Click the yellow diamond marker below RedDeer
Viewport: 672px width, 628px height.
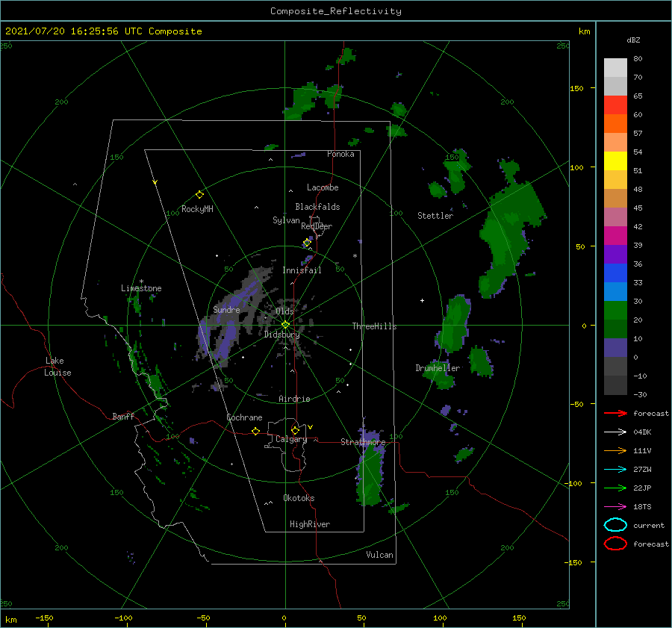click(x=307, y=243)
